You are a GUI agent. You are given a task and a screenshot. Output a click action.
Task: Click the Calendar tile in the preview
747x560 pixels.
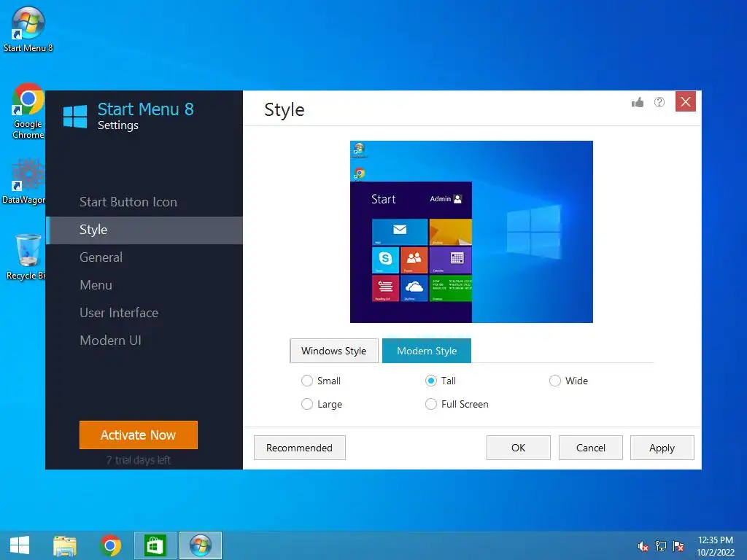pos(451,260)
